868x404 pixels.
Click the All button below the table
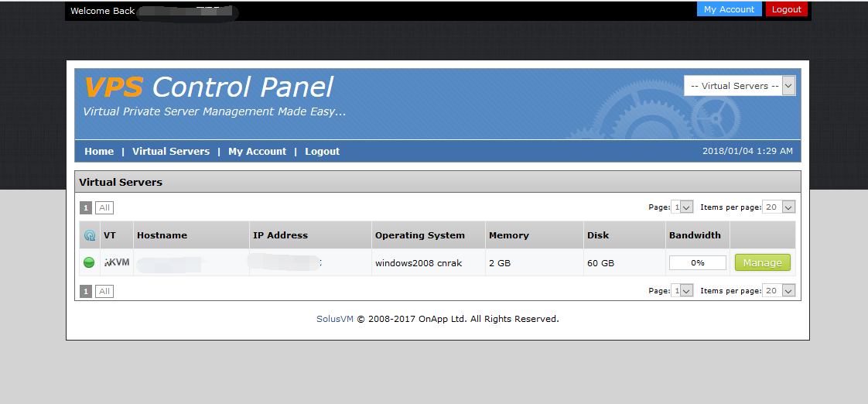tap(104, 292)
